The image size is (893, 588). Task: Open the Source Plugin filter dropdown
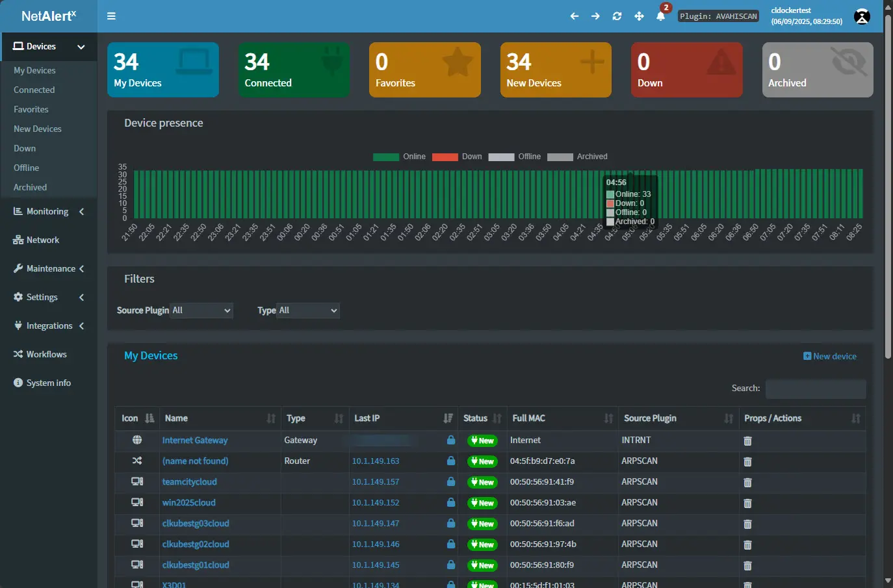pos(201,311)
